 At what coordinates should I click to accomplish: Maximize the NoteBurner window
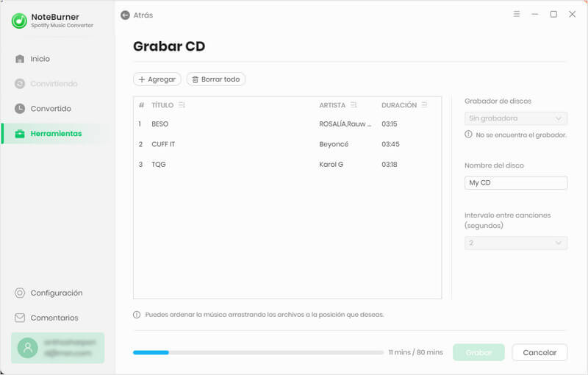(x=553, y=14)
